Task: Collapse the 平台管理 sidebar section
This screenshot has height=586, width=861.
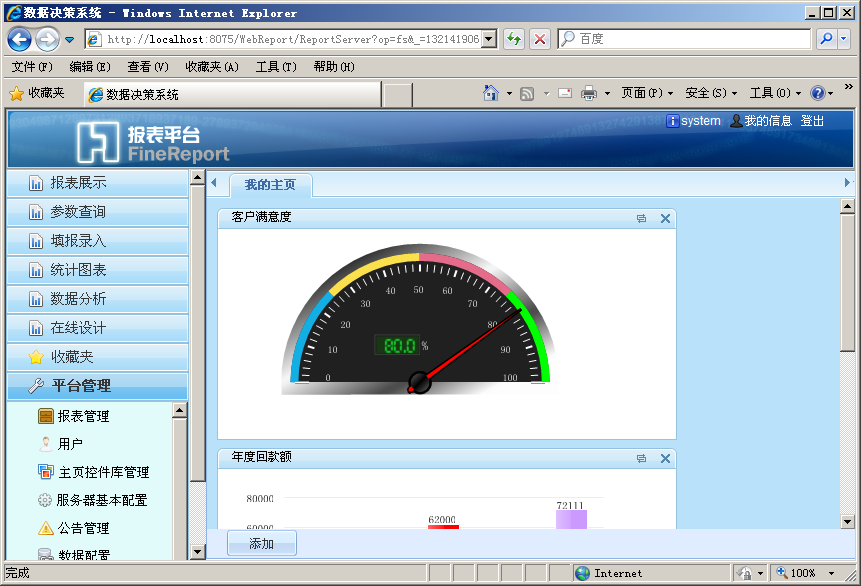Action: 97,386
